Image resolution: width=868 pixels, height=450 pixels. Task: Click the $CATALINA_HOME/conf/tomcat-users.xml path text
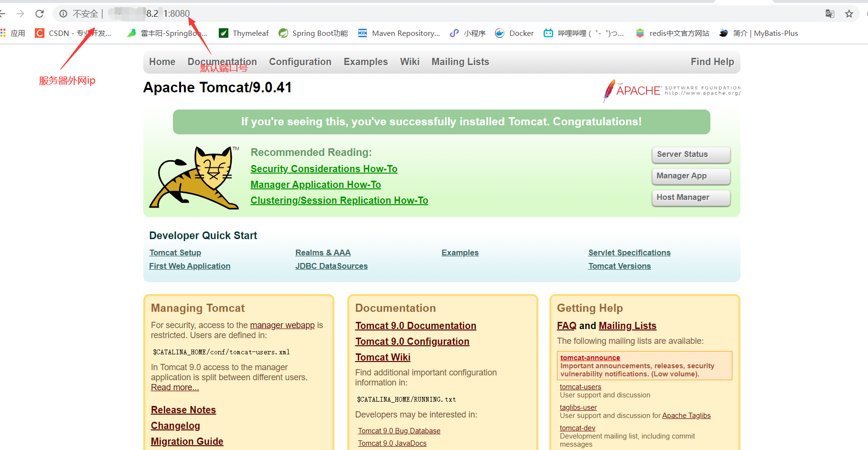[221, 352]
